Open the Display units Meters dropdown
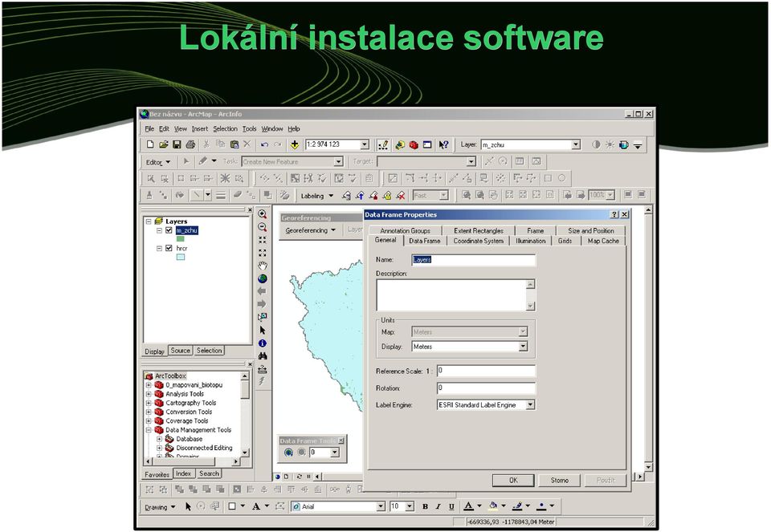The width and height of the screenshot is (771, 532). [x=523, y=347]
